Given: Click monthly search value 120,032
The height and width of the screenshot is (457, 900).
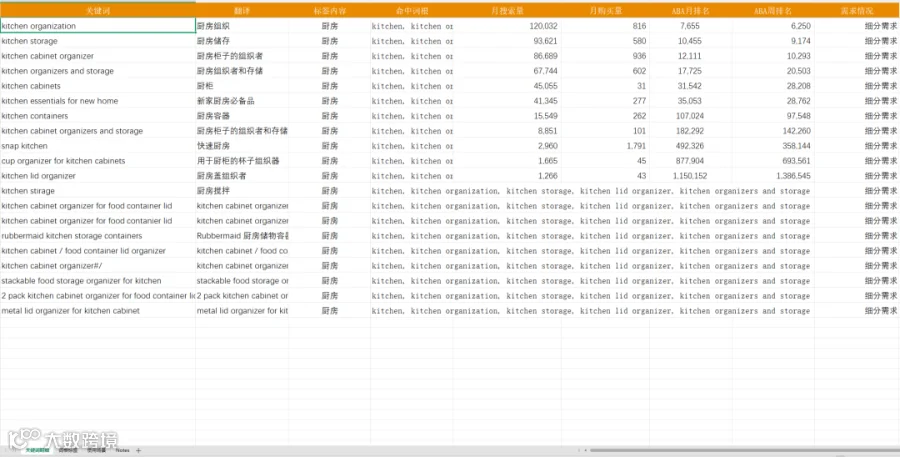Looking at the screenshot, I should tap(507, 26).
